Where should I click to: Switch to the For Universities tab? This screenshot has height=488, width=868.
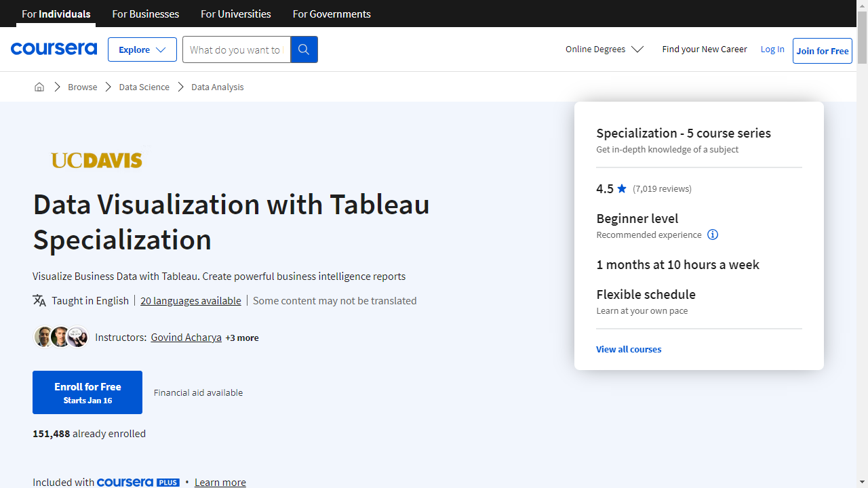[x=236, y=14]
